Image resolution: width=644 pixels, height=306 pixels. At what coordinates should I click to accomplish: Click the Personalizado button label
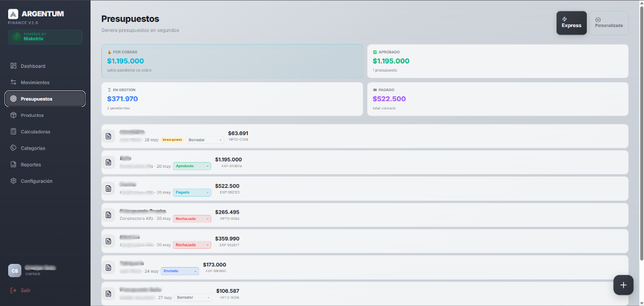tap(609, 25)
